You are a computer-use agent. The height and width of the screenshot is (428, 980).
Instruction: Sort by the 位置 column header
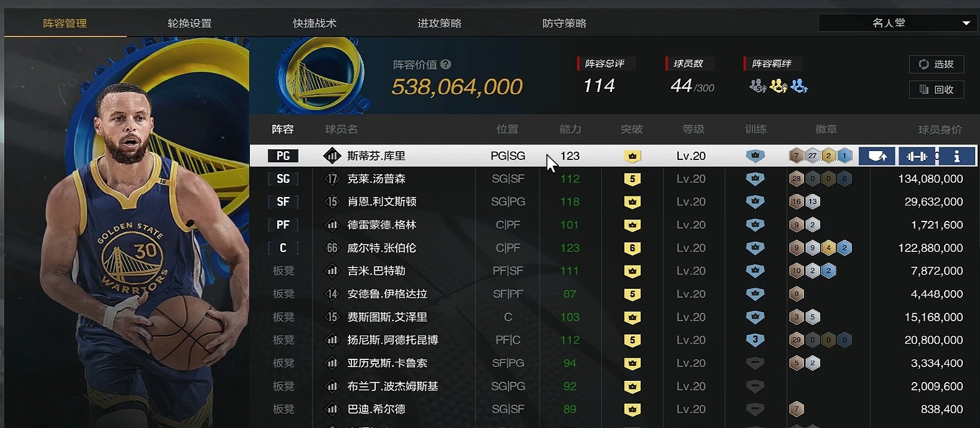click(508, 129)
